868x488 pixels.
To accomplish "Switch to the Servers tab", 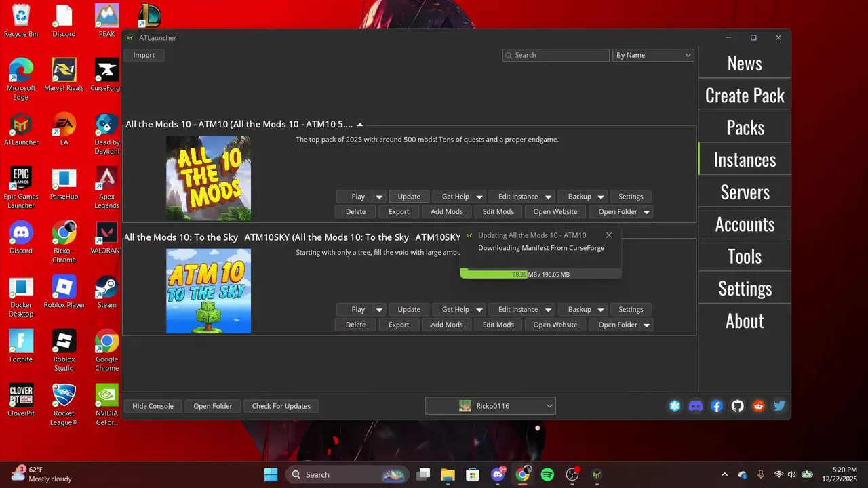I will point(745,192).
